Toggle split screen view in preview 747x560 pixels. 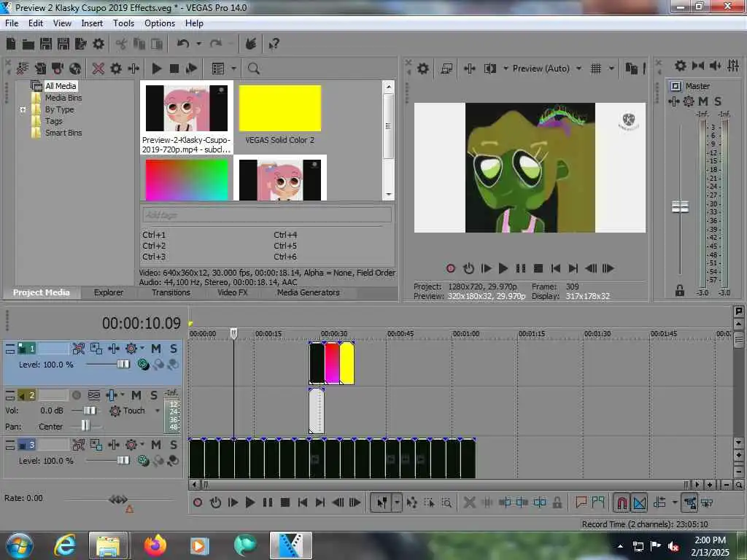click(489, 69)
